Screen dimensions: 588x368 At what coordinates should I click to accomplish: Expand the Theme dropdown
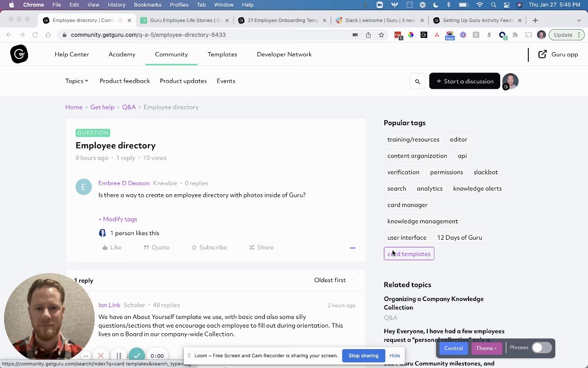click(486, 348)
